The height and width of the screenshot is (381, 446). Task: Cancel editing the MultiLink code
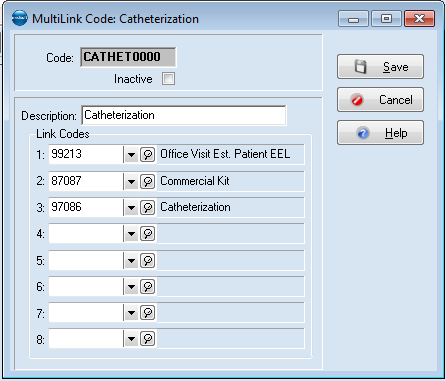[380, 100]
